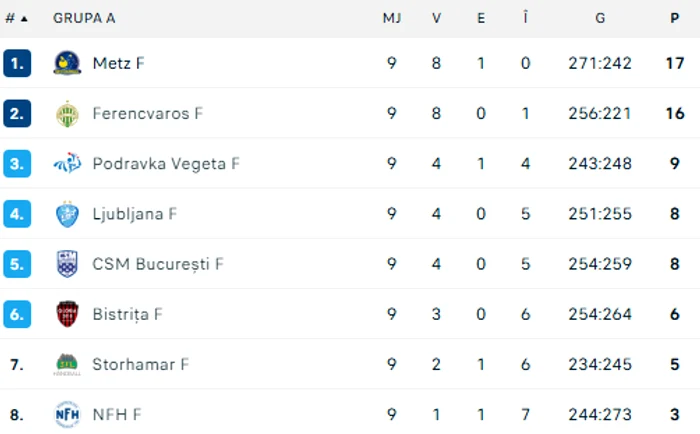
Task: Click the CSM București F crest
Action: 67,264
